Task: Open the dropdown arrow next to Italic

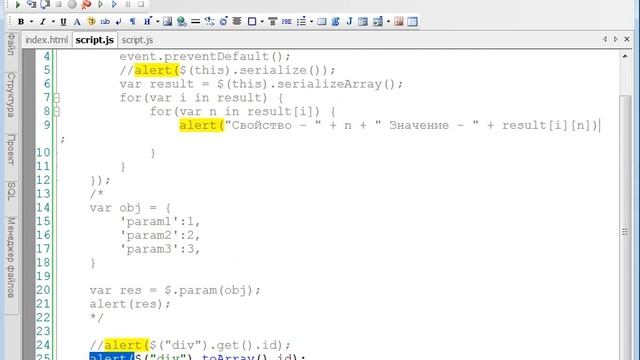Action: tap(53, 22)
